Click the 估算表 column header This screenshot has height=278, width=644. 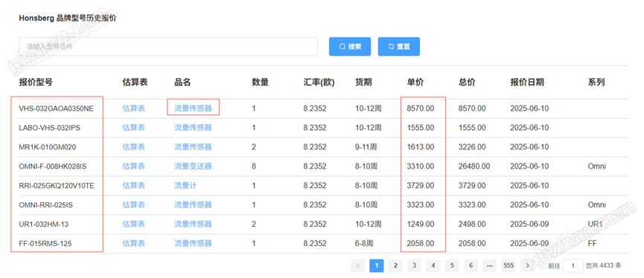pyautogui.click(x=135, y=83)
